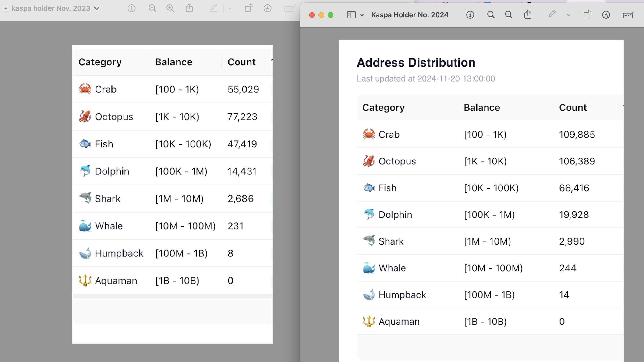Image resolution: width=644 pixels, height=362 pixels.
Task: Click Crab count 109,885 in 2024 table
Action: (x=577, y=135)
